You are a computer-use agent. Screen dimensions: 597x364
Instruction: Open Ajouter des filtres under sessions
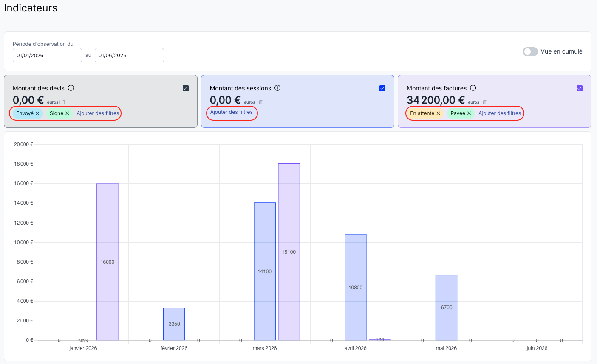(232, 112)
